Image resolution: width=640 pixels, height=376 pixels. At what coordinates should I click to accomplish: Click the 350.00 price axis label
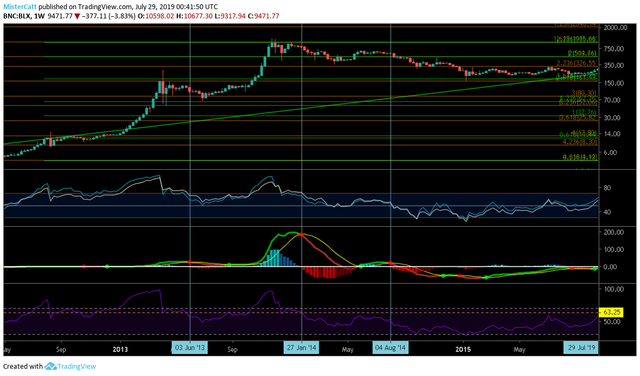[x=613, y=65]
